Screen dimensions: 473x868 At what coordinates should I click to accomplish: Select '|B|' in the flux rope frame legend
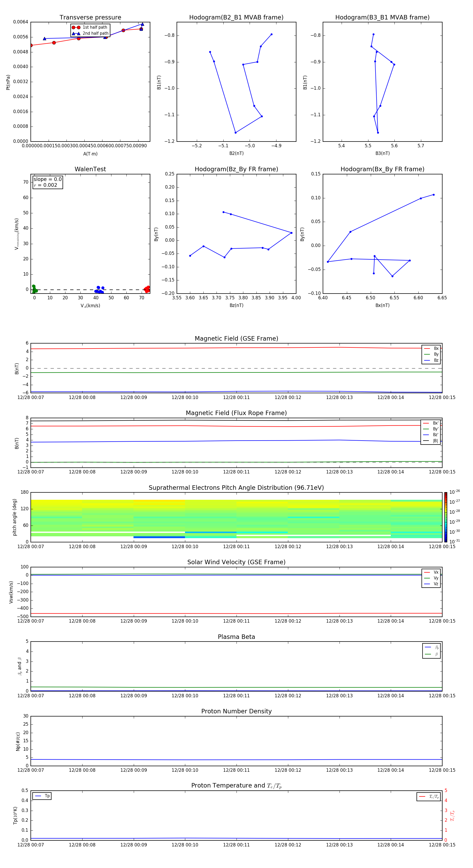click(x=431, y=441)
